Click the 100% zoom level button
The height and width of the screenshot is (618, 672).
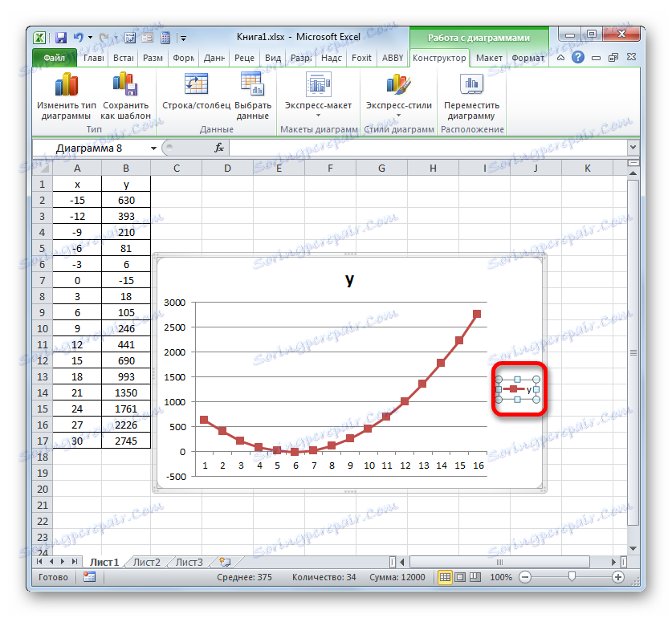point(501,577)
